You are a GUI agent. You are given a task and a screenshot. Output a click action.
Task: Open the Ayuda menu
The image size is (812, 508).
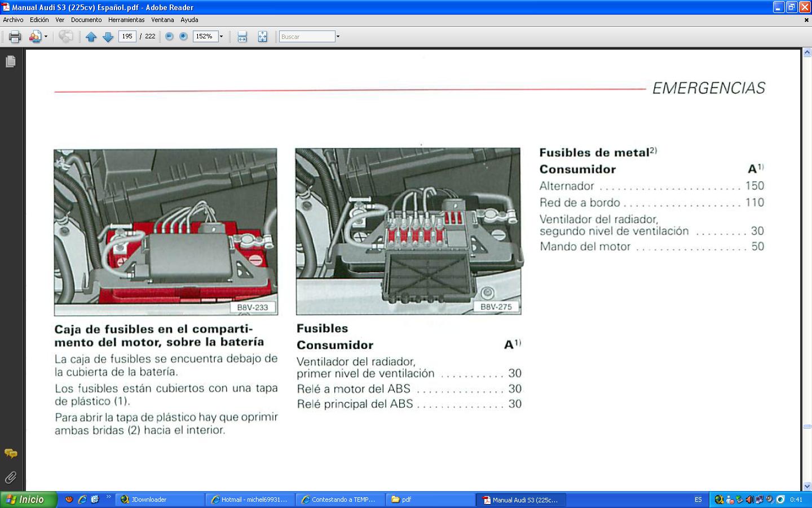tap(189, 20)
